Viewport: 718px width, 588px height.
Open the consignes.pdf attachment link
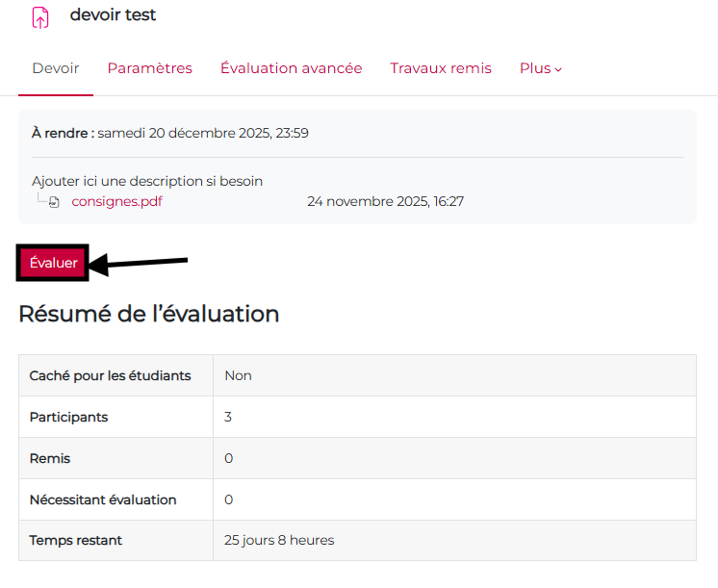(116, 201)
